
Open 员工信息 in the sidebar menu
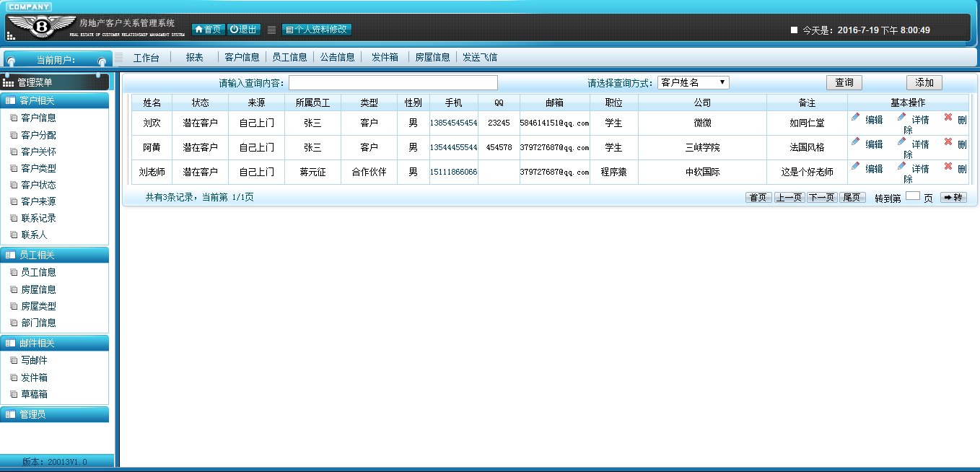coord(39,272)
